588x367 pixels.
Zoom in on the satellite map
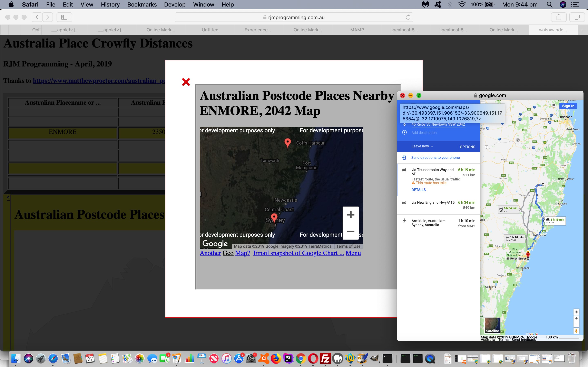point(350,215)
